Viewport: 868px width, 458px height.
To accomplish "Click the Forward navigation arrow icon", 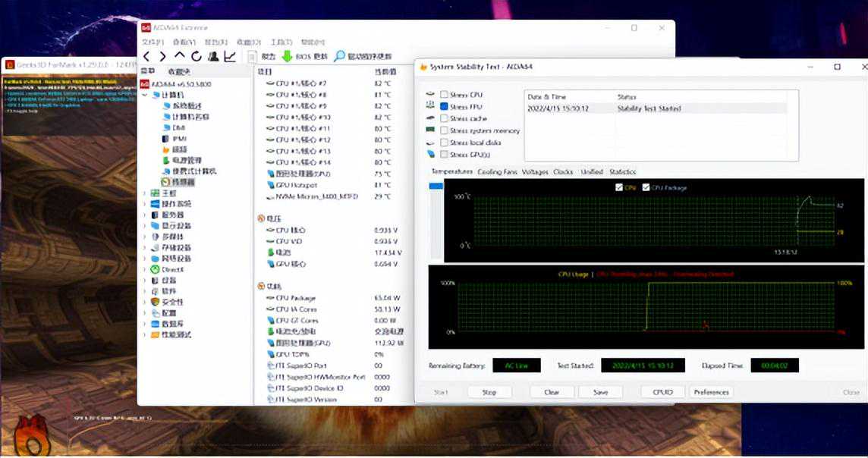I will [162, 56].
